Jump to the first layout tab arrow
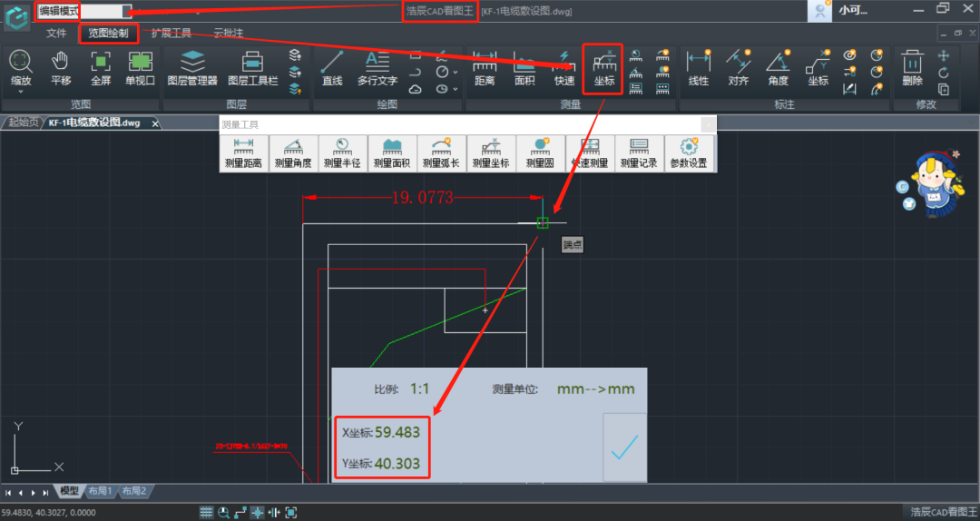 (8, 493)
